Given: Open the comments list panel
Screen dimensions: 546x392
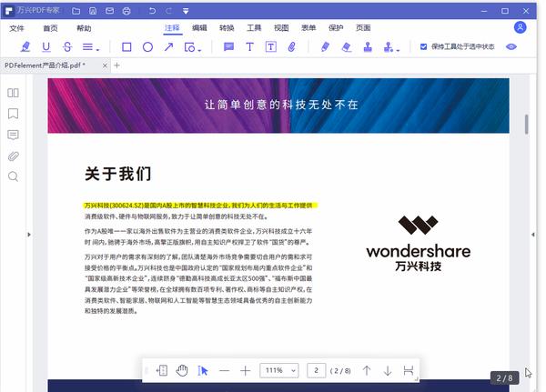Looking at the screenshot, I should (14, 135).
